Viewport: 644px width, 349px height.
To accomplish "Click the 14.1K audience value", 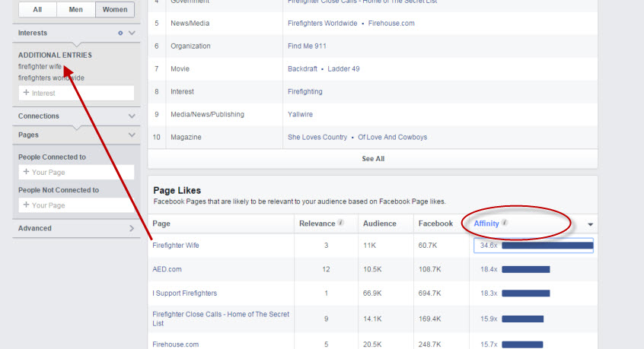I will [x=372, y=319].
